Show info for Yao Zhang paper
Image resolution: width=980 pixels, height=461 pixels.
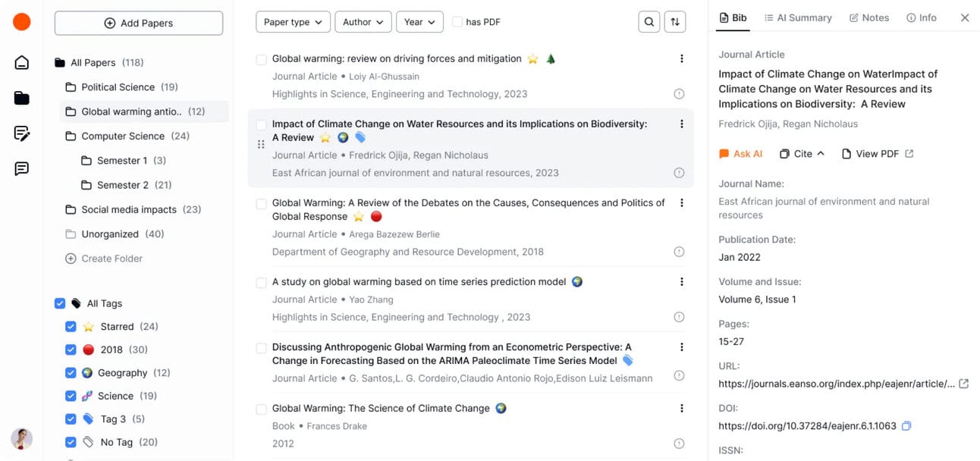679,317
